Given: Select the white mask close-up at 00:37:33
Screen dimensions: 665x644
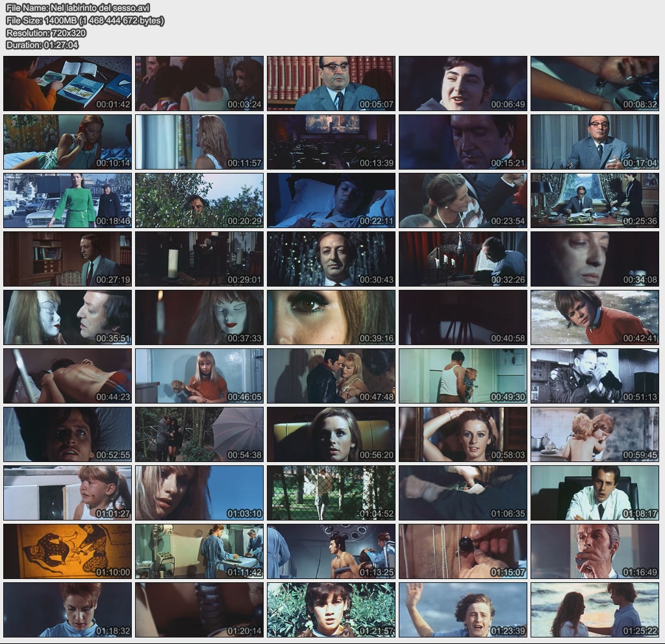Looking at the screenshot, I should click(x=199, y=317).
